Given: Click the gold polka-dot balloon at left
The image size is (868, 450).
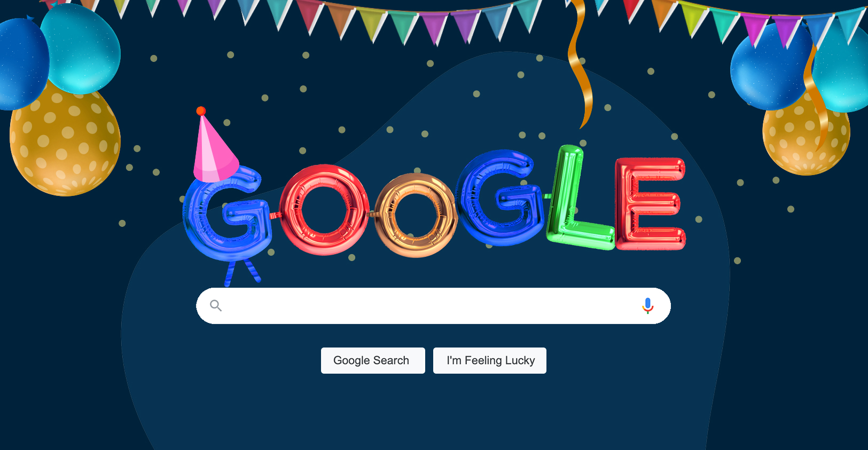Looking at the screenshot, I should (65, 140).
